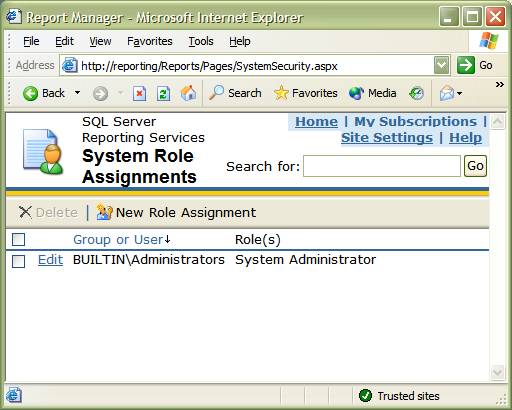The width and height of the screenshot is (512, 410).
Task: Click the Back button arrow icon
Action: (x=30, y=93)
